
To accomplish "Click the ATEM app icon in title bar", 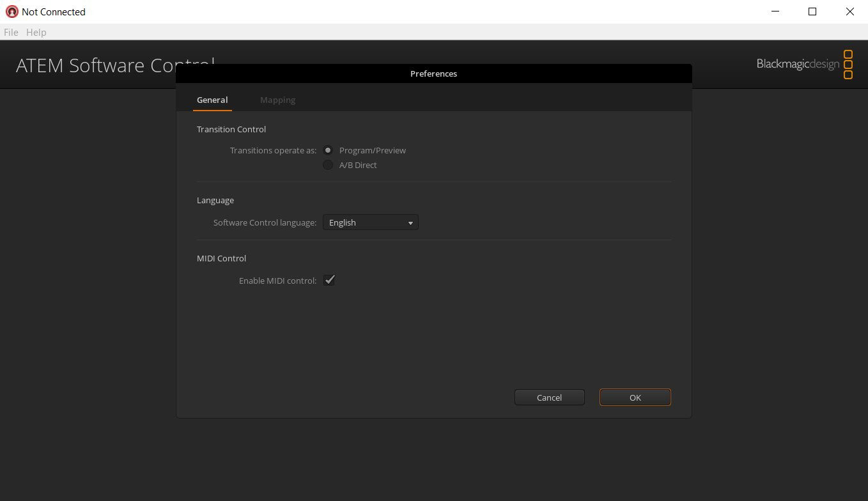I will point(12,12).
